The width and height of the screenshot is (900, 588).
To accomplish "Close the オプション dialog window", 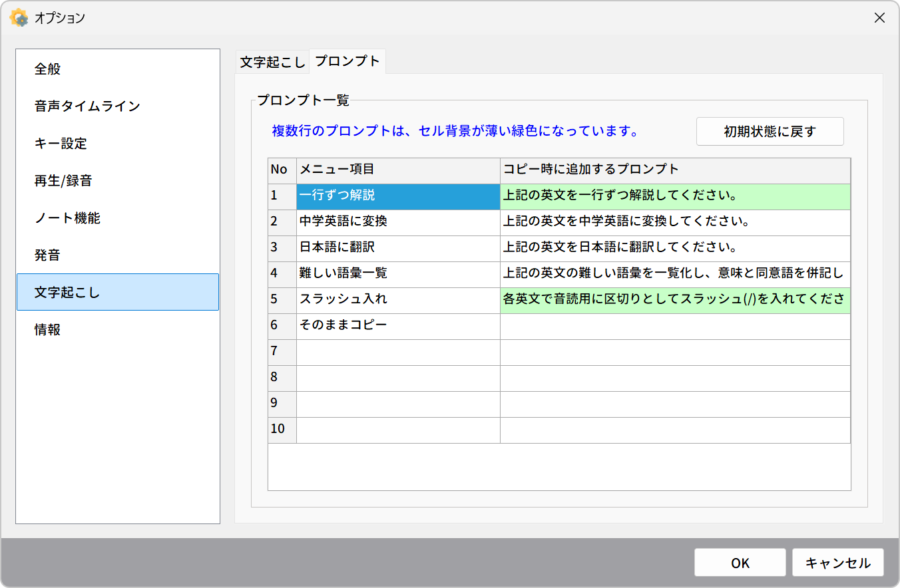I will pos(879,18).
